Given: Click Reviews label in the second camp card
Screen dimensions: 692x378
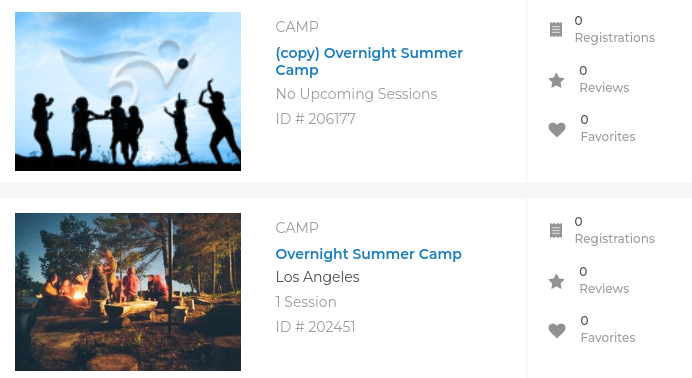Looking at the screenshot, I should coord(604,288).
